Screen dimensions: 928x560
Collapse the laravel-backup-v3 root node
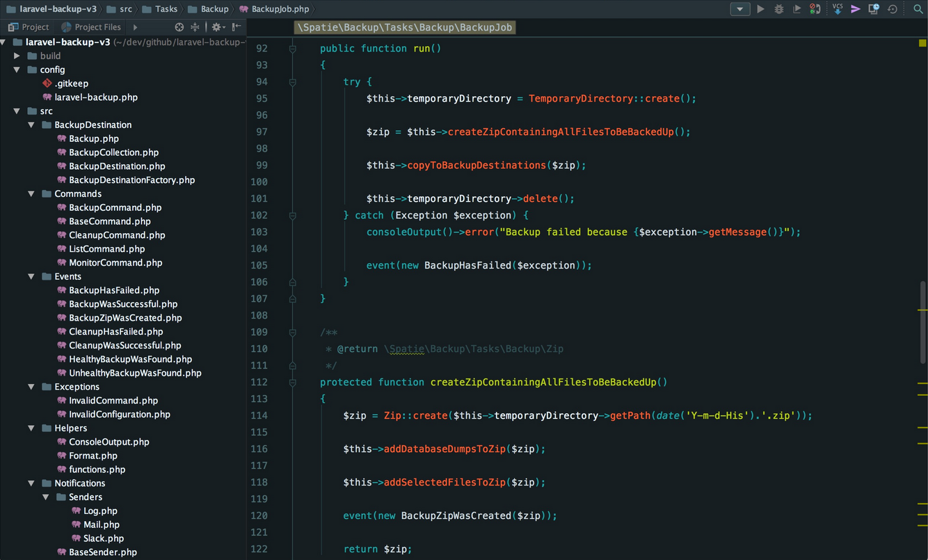point(4,42)
